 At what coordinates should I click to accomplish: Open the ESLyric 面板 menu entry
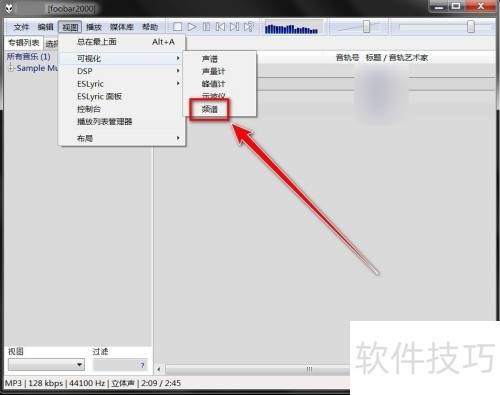(122, 96)
